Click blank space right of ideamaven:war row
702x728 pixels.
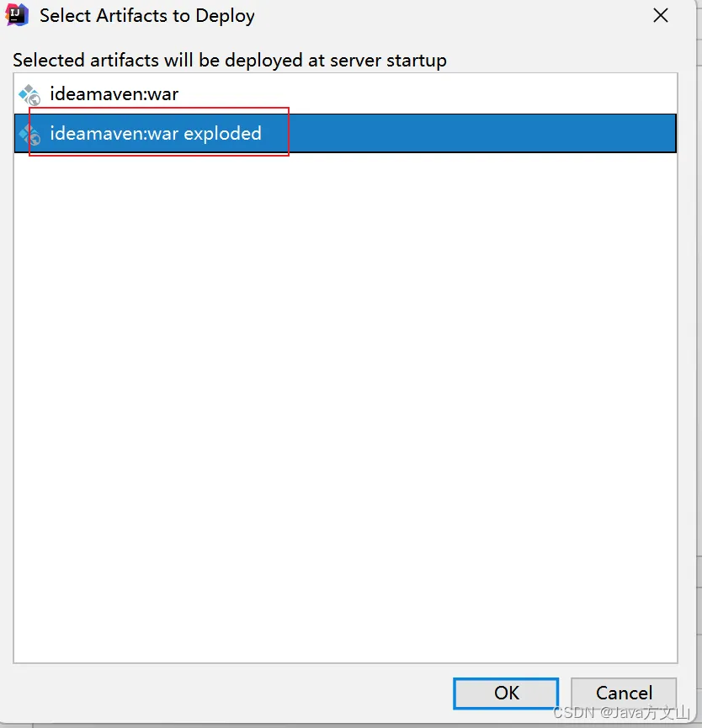[x=421, y=94]
